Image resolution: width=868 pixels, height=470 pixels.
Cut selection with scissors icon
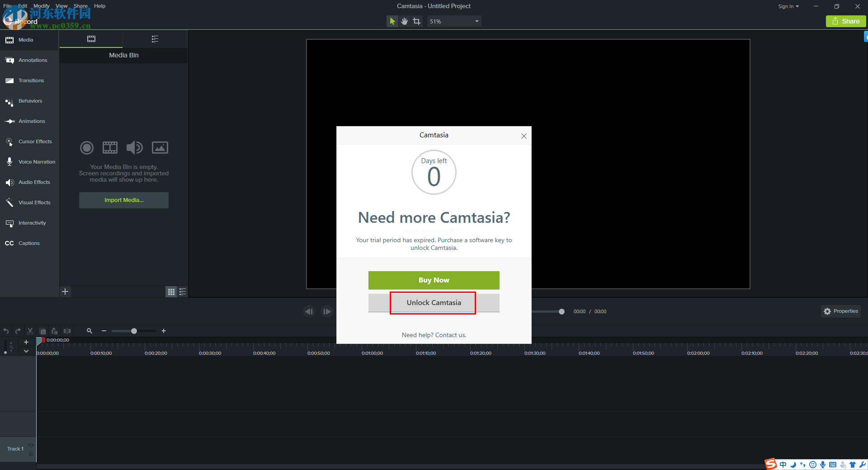[30, 331]
